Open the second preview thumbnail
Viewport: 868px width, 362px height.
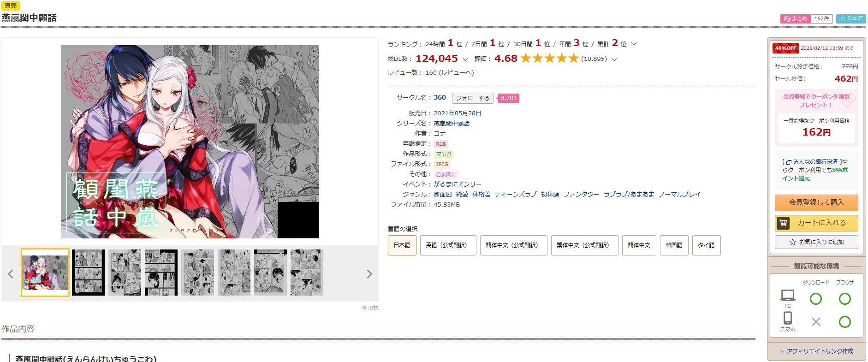tap(88, 273)
